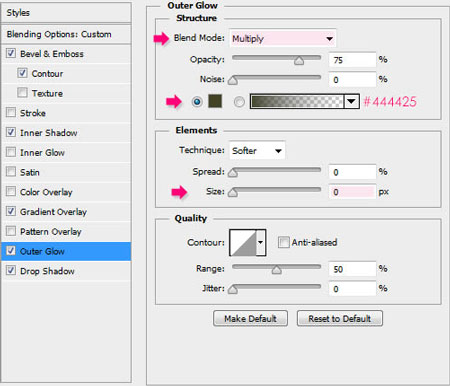Enable the Pattern Overlay checkbox

11,231
